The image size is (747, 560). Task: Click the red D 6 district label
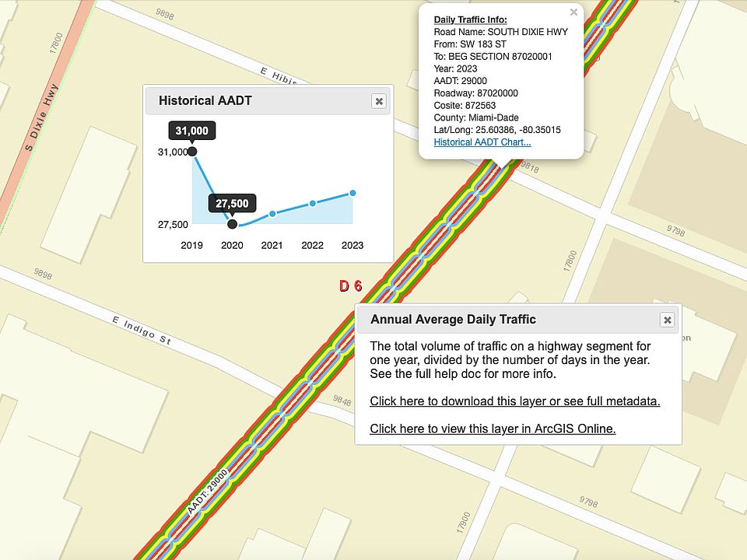point(351,285)
